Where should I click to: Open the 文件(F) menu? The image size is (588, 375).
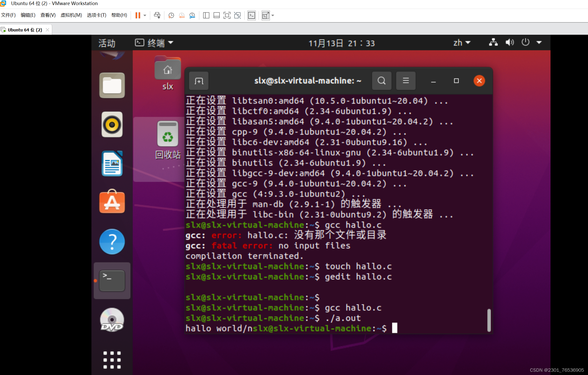click(8, 15)
